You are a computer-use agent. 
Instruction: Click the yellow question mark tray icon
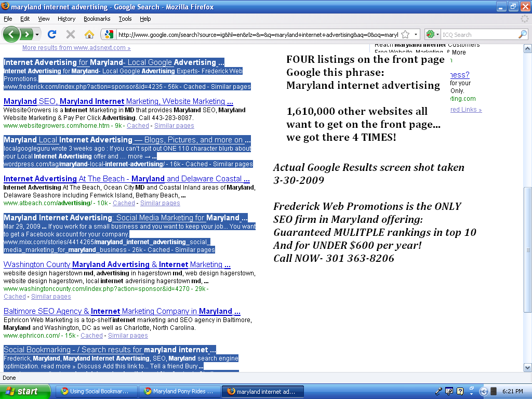pyautogui.click(x=460, y=391)
